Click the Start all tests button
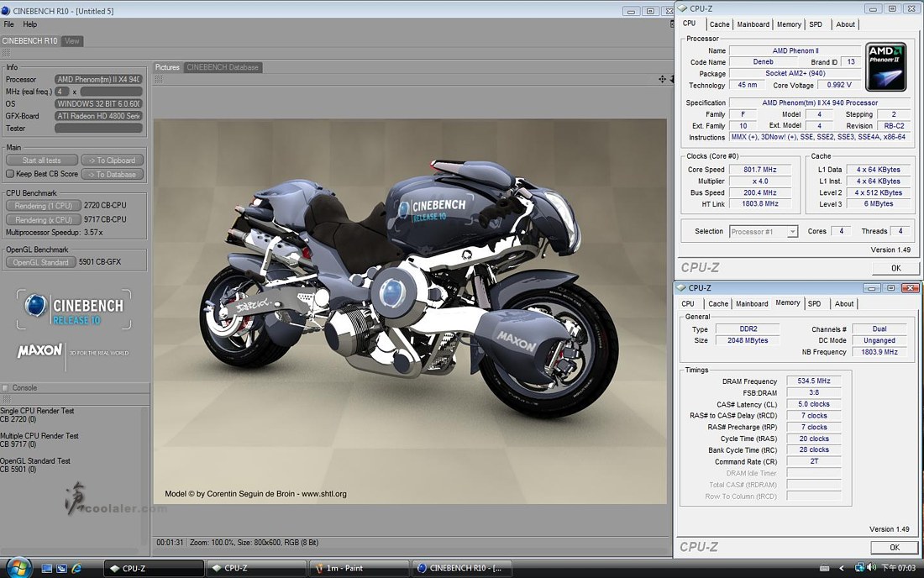Viewport: 924px width, 578px height. point(42,160)
